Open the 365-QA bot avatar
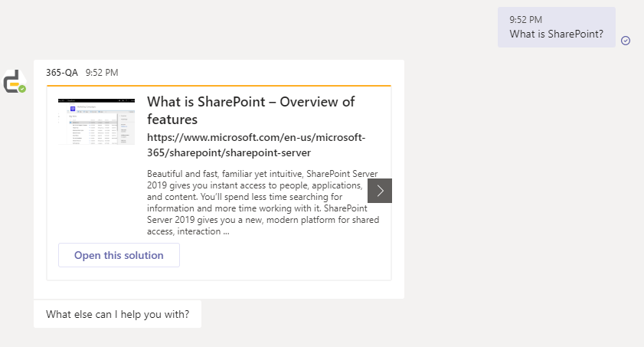 pos(15,81)
